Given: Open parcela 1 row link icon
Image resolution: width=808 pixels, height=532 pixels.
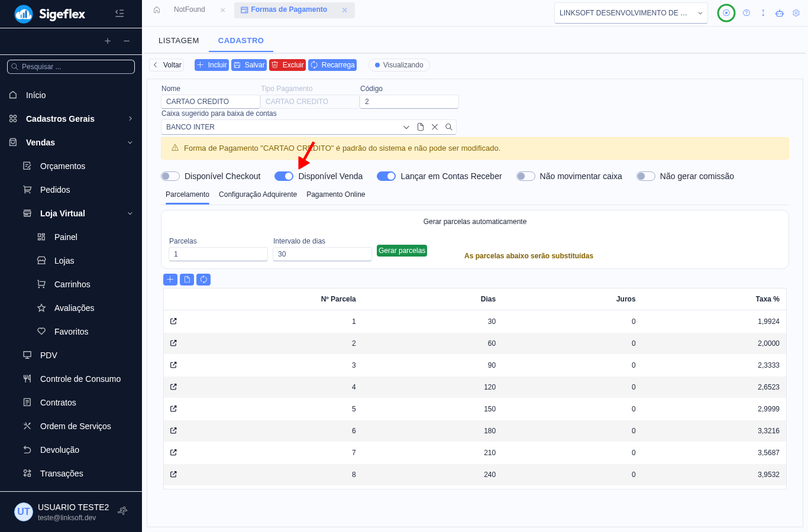Looking at the screenshot, I should click(173, 321).
